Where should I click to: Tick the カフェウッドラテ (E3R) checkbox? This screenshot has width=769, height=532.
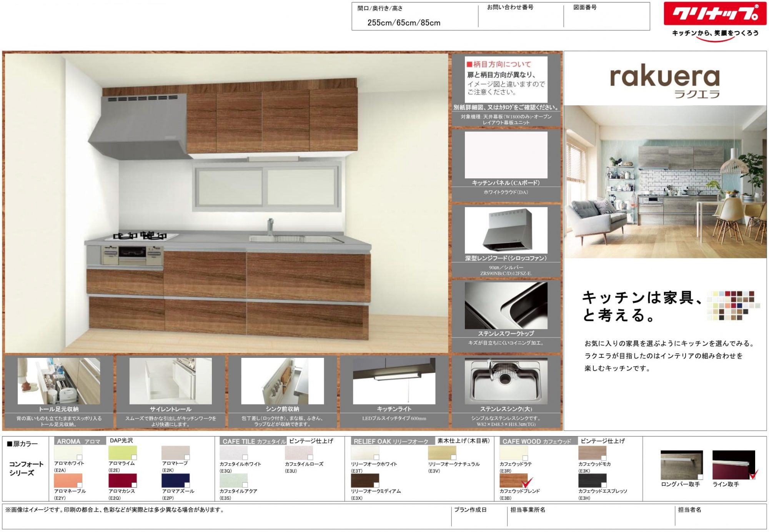525,457
